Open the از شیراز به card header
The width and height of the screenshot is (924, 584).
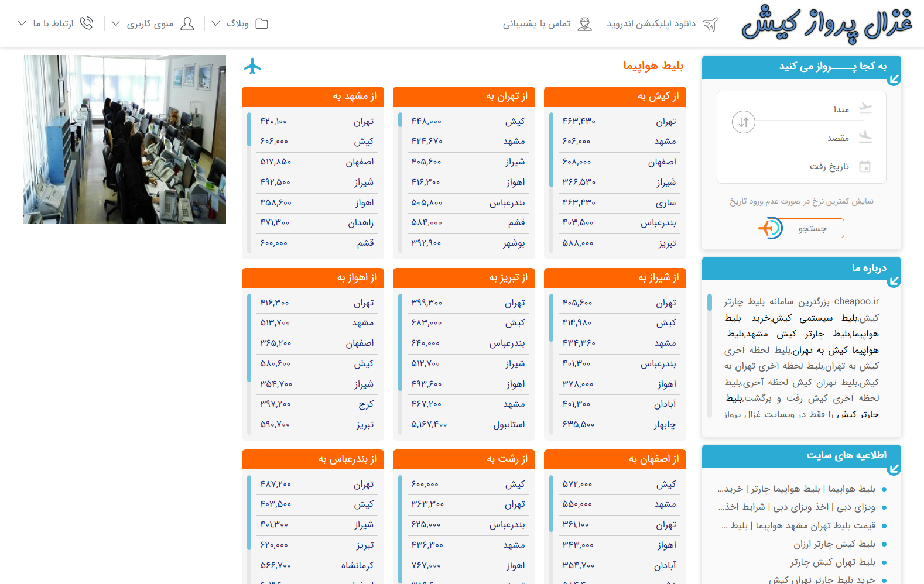click(x=615, y=278)
